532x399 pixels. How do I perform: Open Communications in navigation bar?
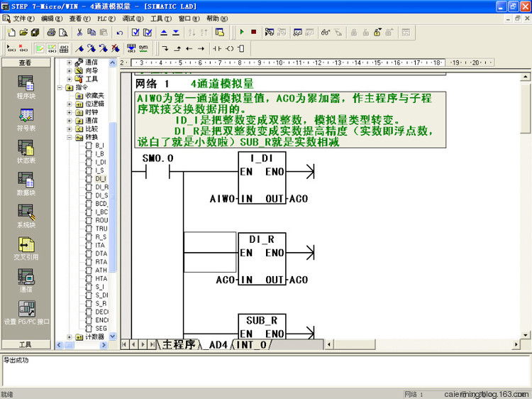[26, 281]
